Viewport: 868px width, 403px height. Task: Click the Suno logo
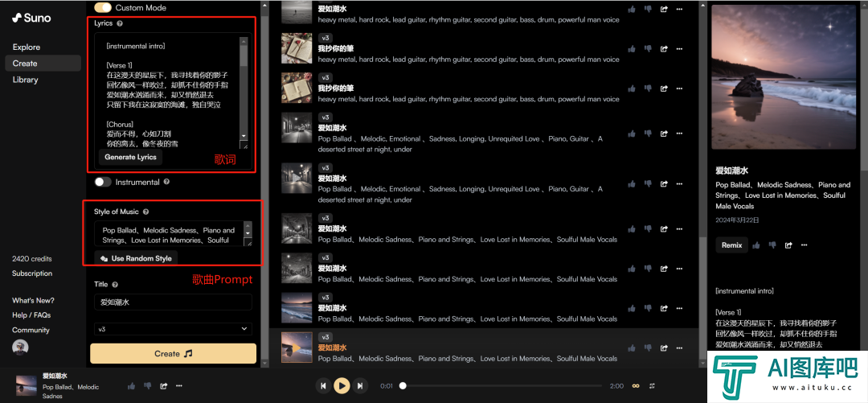tap(31, 18)
